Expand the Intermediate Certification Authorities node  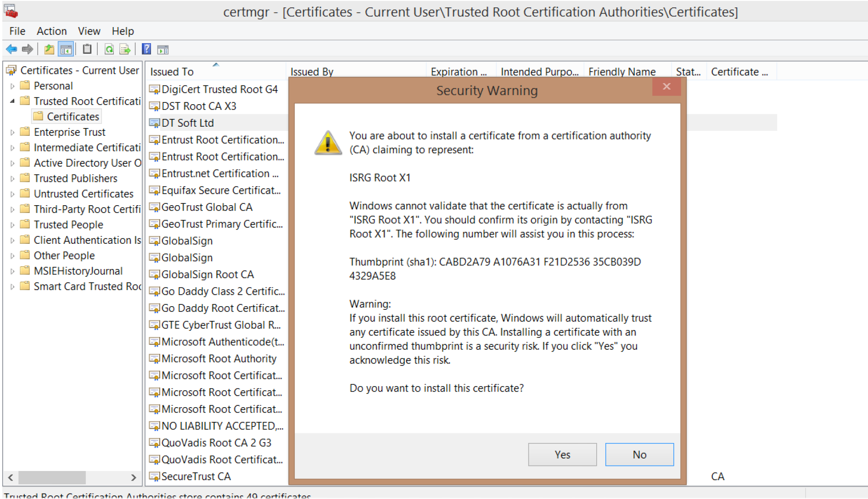click(12, 148)
